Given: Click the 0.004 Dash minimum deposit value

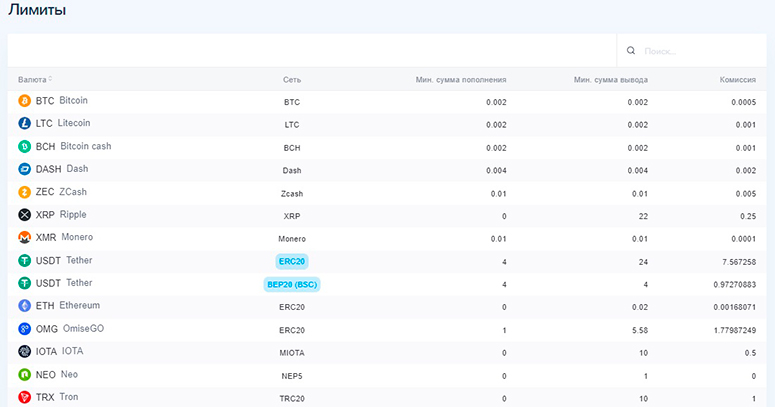Looking at the screenshot, I should coord(496,171).
